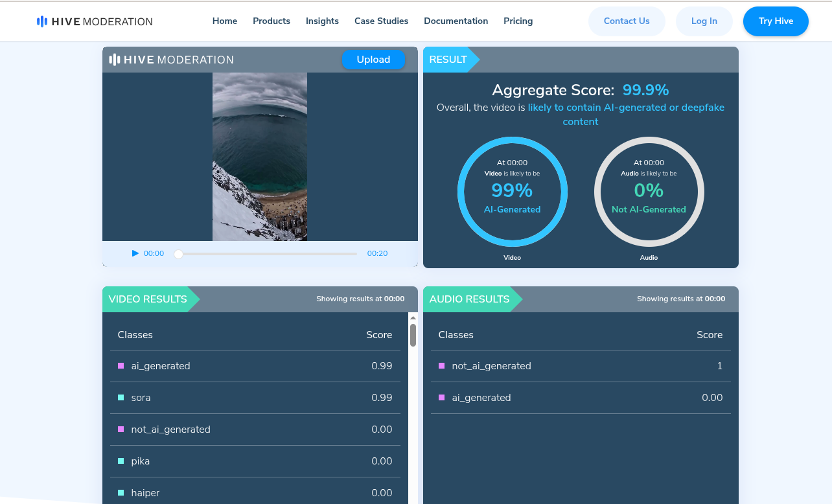Click the audio not_ai_generated score value 1

click(x=719, y=366)
